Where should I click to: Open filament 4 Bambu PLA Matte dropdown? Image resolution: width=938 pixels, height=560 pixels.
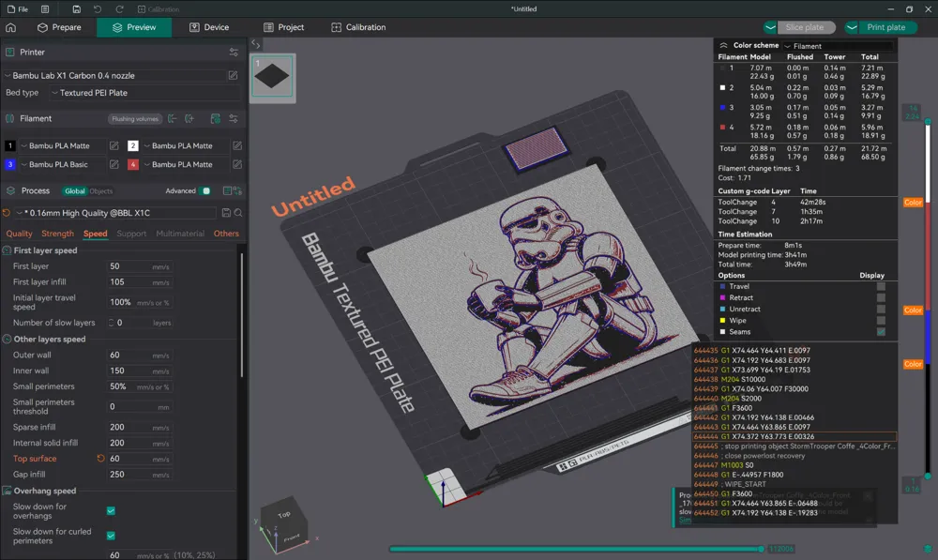pos(186,164)
